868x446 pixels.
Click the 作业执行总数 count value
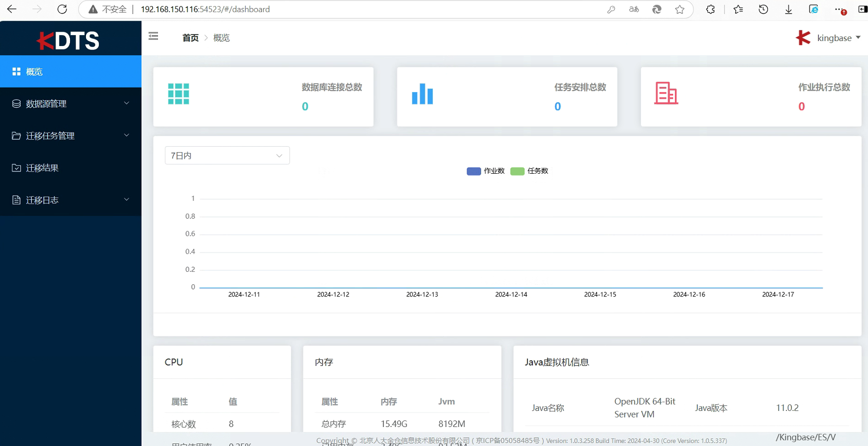801,107
